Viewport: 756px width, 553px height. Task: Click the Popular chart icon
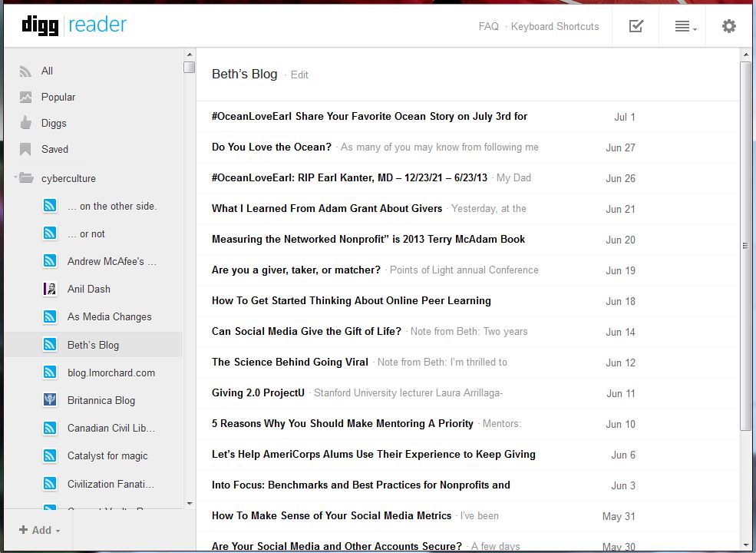click(25, 97)
